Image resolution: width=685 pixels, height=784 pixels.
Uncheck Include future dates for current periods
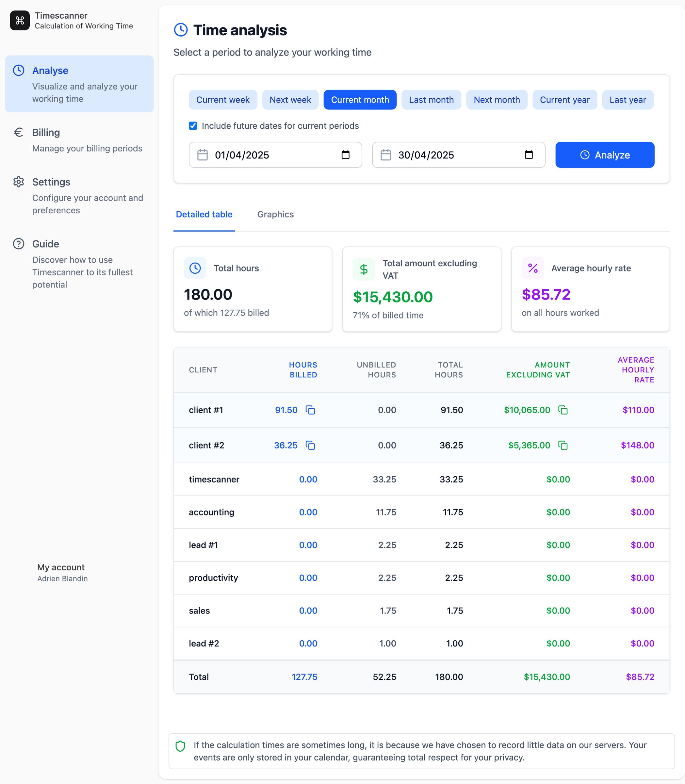tap(193, 125)
